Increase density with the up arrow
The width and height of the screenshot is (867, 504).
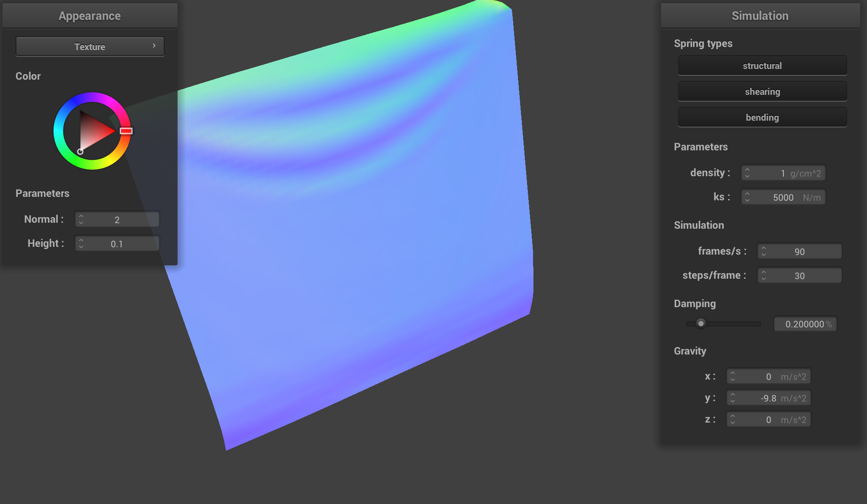point(747,169)
